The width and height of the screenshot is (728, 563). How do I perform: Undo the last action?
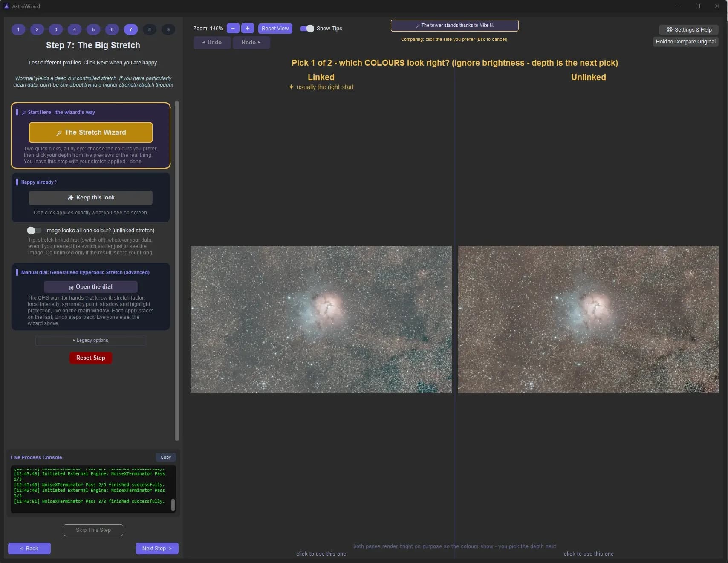(212, 42)
